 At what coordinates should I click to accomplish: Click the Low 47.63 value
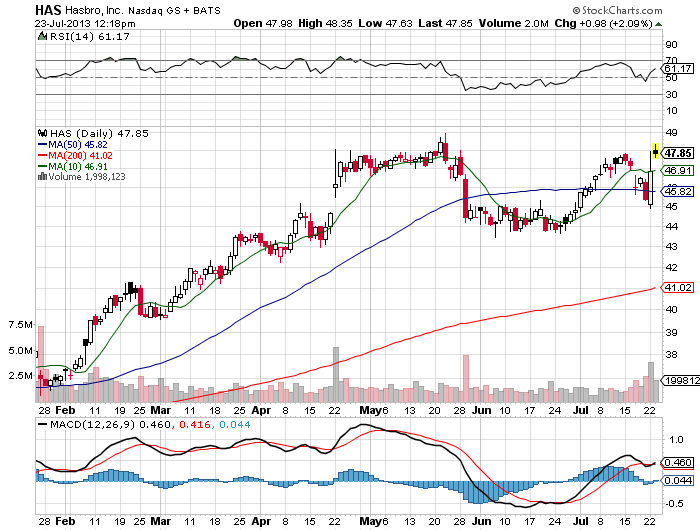385,23
